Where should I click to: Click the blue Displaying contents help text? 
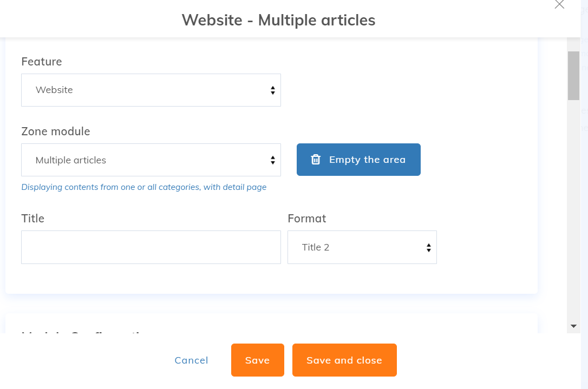144,187
